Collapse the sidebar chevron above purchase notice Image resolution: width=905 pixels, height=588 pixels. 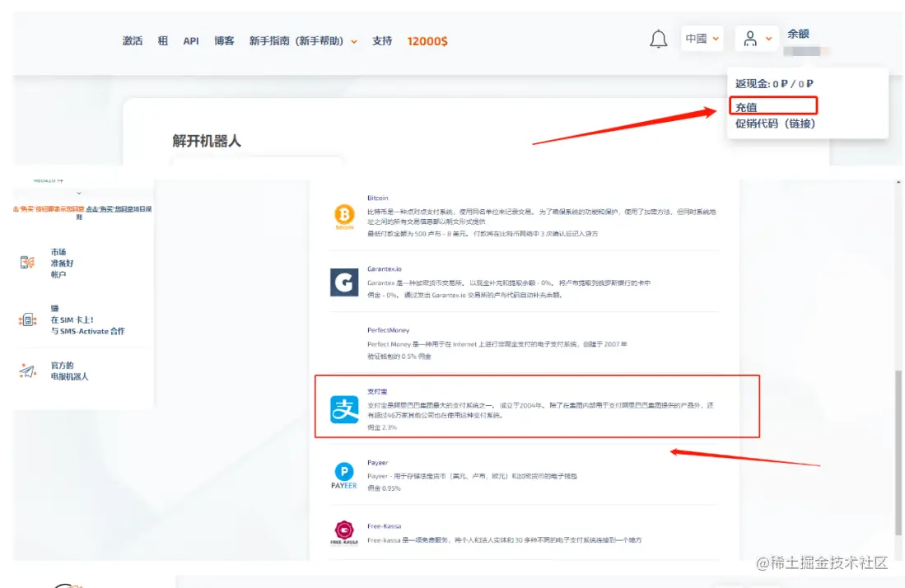point(79,194)
